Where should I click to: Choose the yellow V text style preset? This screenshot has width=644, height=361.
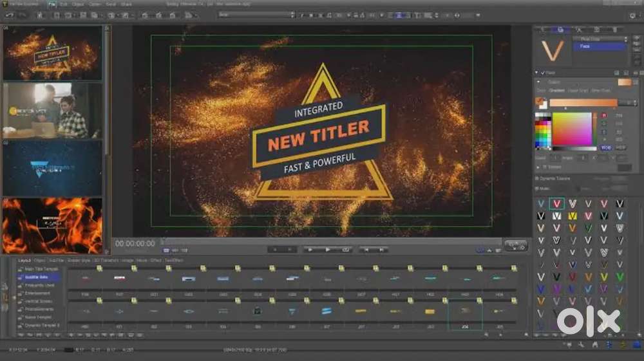(x=573, y=216)
